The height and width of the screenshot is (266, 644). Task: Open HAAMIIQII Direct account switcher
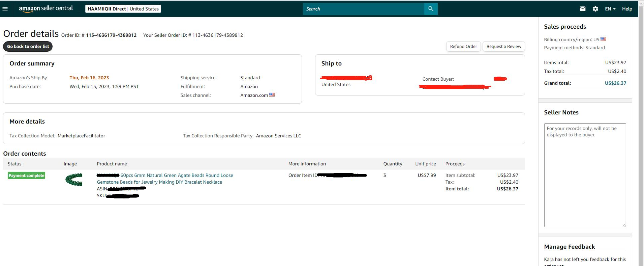pos(123,9)
